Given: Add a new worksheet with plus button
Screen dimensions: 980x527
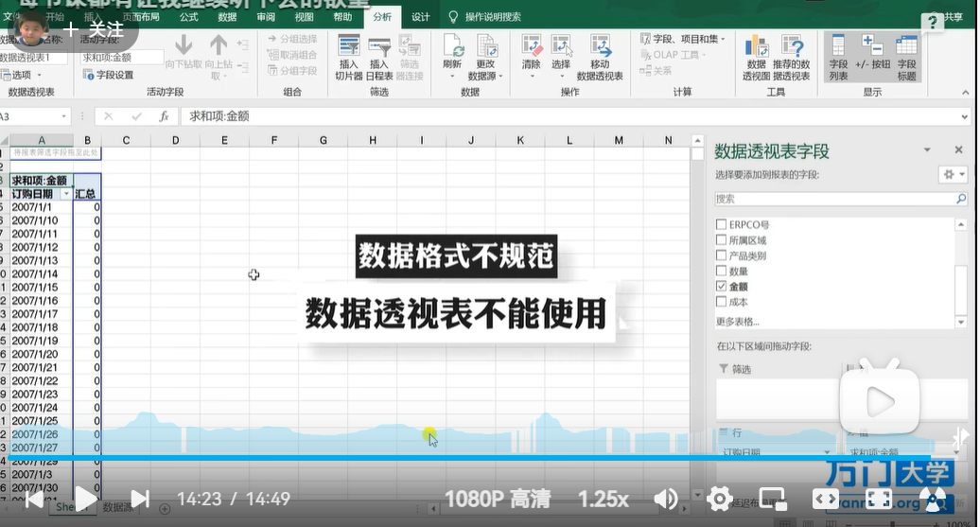Looking at the screenshot, I should 165,509.
